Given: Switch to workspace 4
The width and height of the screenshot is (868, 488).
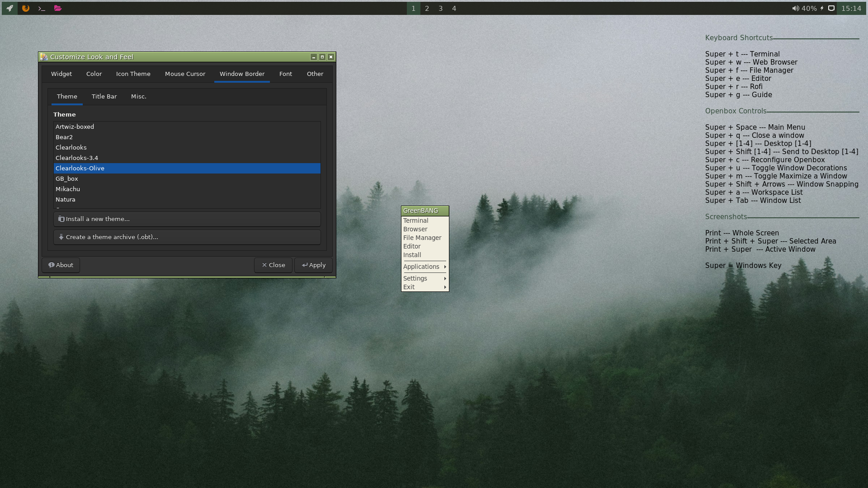Looking at the screenshot, I should point(454,8).
